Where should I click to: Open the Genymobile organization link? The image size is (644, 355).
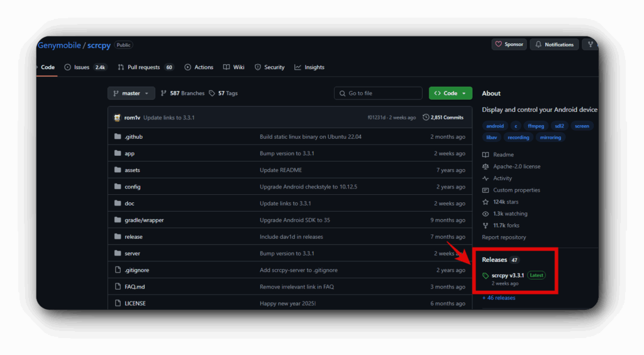point(59,45)
